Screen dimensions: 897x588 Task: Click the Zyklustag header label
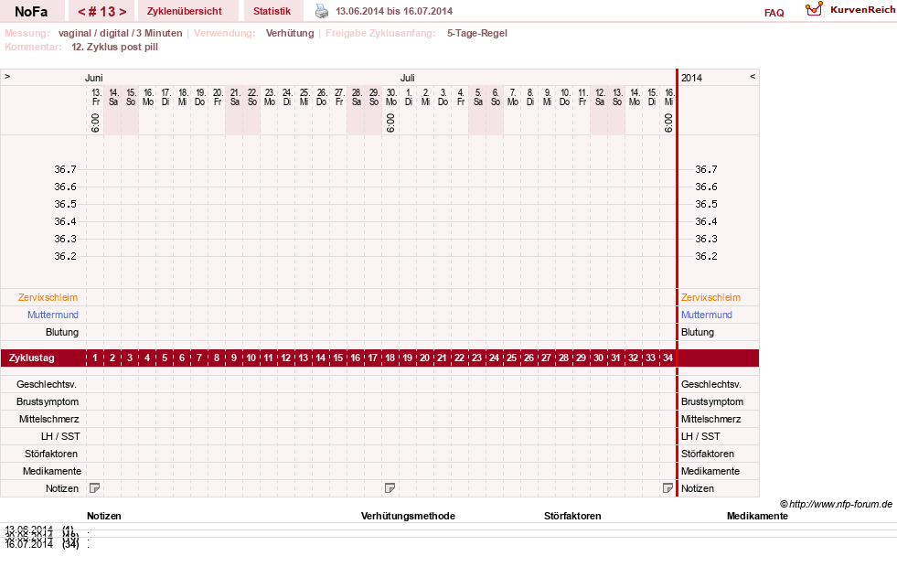pyautogui.click(x=31, y=358)
